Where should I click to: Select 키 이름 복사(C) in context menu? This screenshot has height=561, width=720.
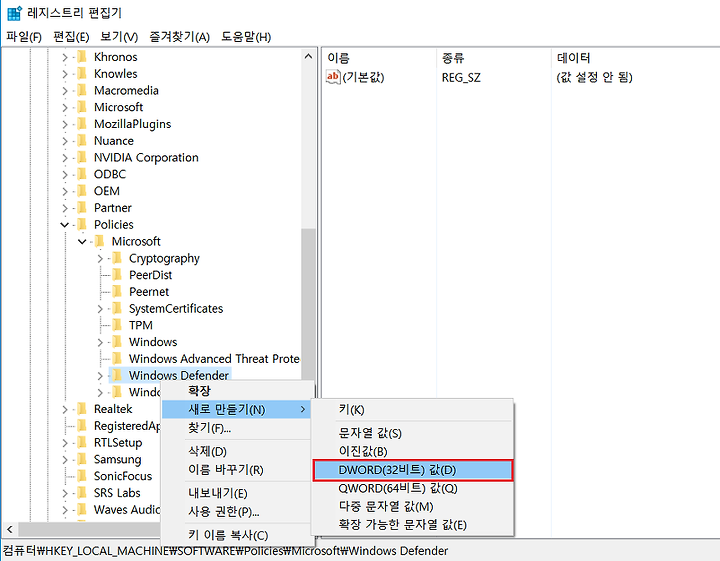tap(236, 535)
